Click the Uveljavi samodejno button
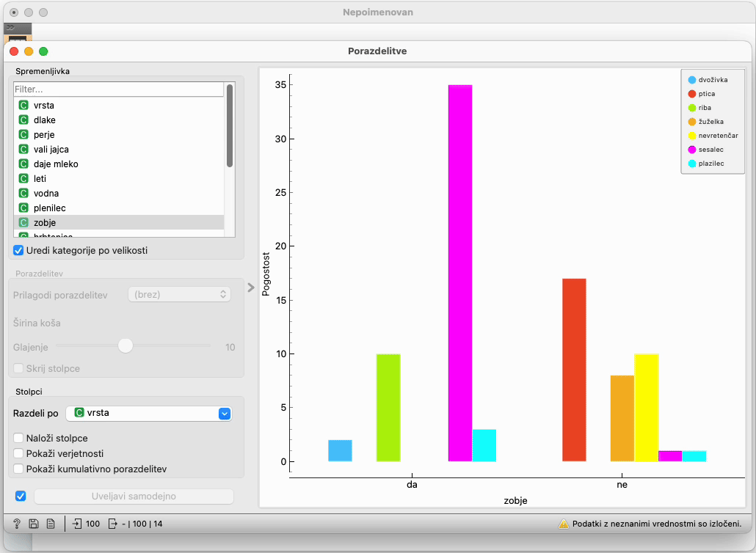Screen dimensions: 756x553 tap(134, 497)
